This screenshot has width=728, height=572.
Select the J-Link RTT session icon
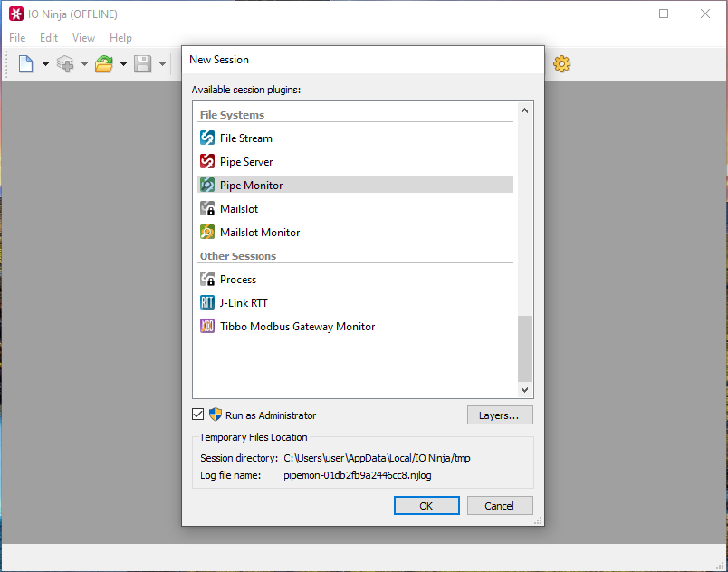[x=207, y=303]
